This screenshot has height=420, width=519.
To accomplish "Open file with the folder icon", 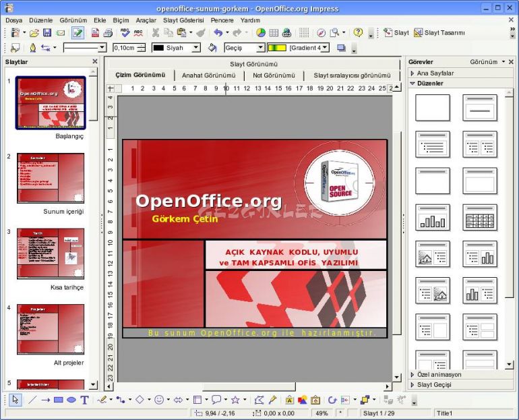I will point(34,33).
